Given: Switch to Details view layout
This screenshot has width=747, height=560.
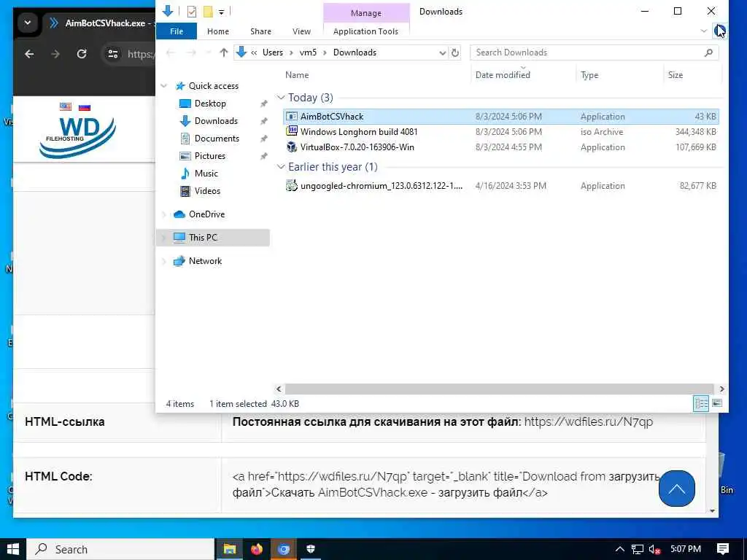Looking at the screenshot, I should click(701, 404).
